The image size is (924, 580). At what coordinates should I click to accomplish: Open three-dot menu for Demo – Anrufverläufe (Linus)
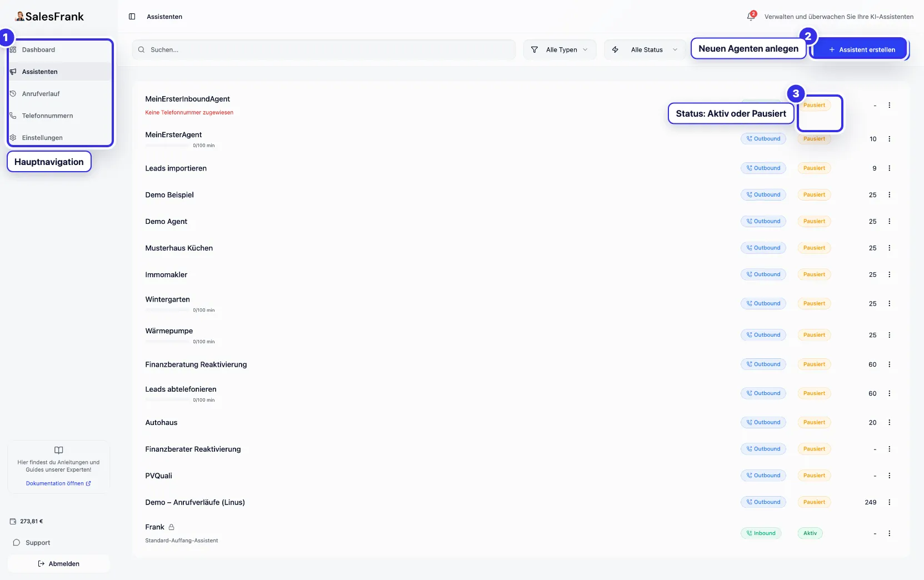click(x=889, y=502)
